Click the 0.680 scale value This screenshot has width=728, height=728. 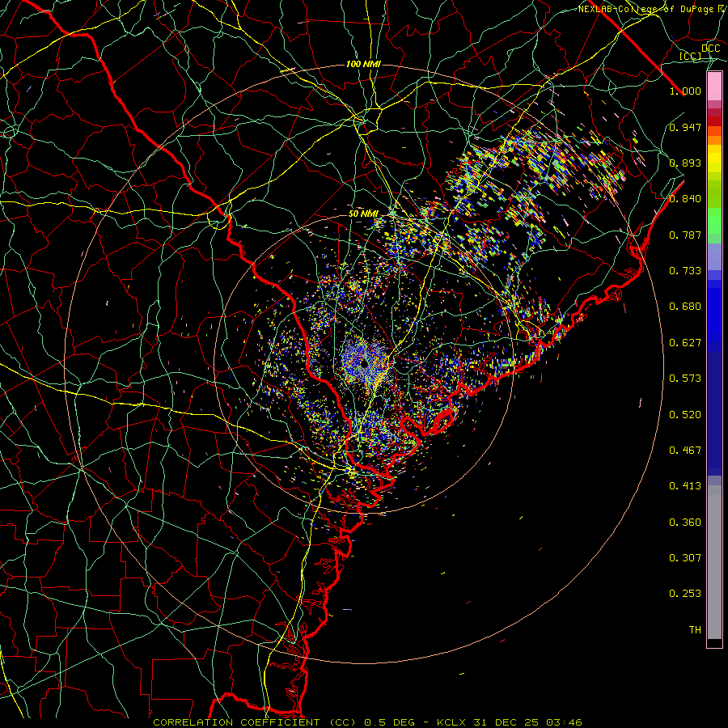point(685,307)
